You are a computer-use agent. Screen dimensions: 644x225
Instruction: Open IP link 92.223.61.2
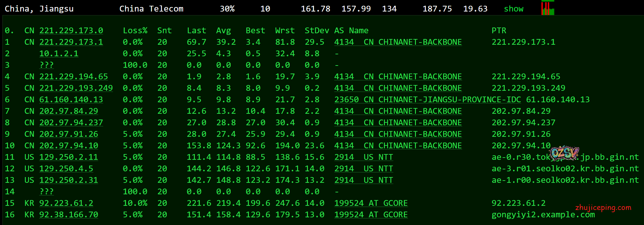coord(66,203)
